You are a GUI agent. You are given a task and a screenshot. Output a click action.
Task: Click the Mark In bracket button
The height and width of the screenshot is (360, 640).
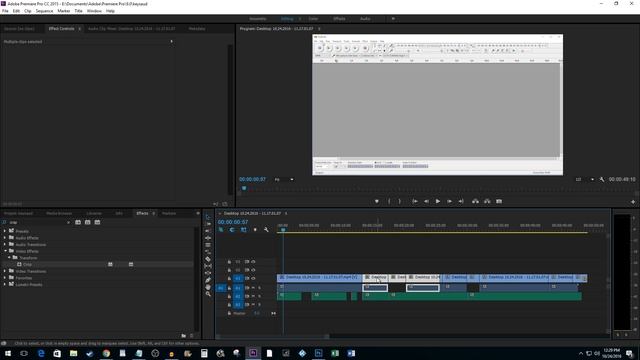(389, 201)
